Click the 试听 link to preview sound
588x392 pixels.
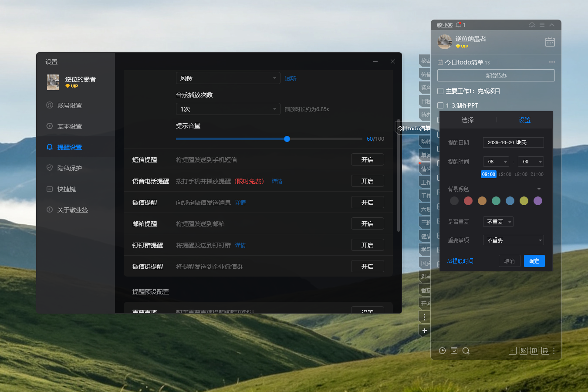[291, 78]
